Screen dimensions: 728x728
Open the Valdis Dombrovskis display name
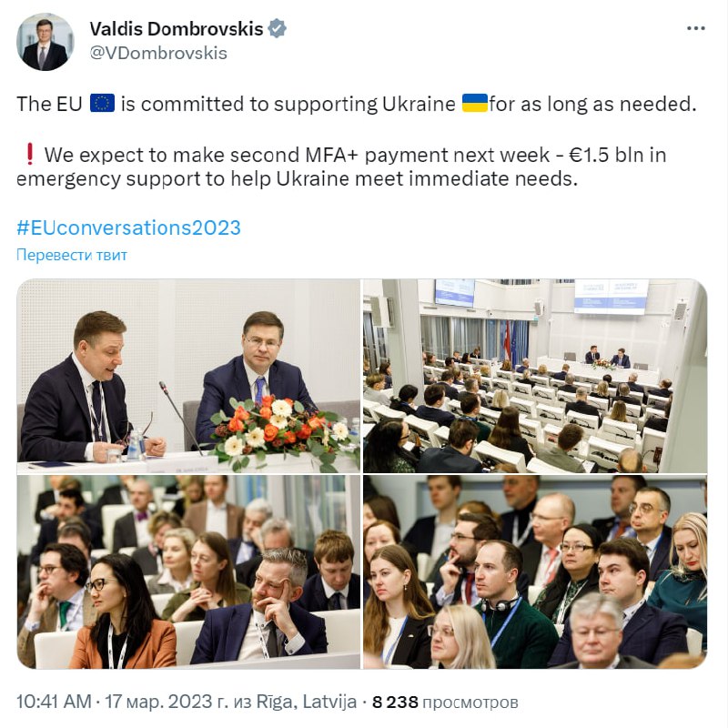[x=177, y=29]
